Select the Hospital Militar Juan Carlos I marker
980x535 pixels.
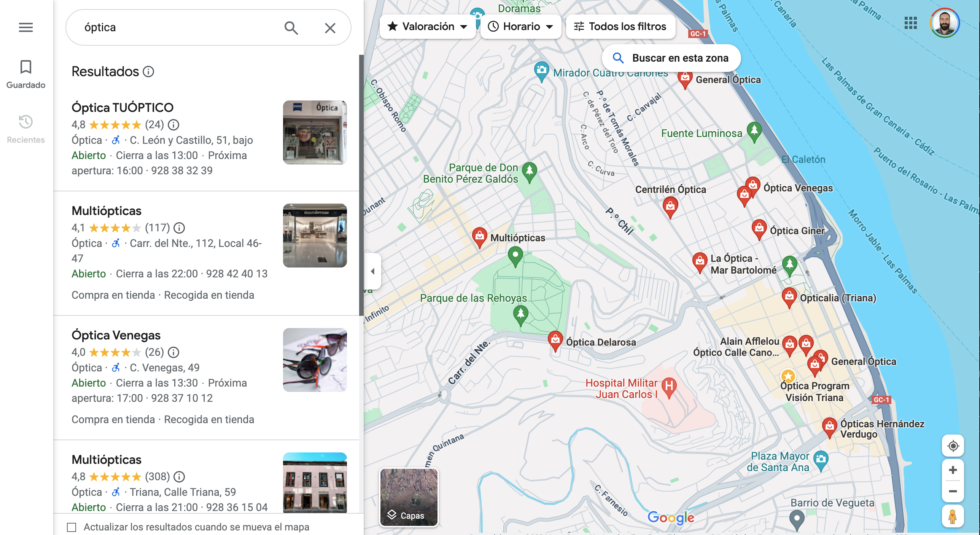(669, 387)
